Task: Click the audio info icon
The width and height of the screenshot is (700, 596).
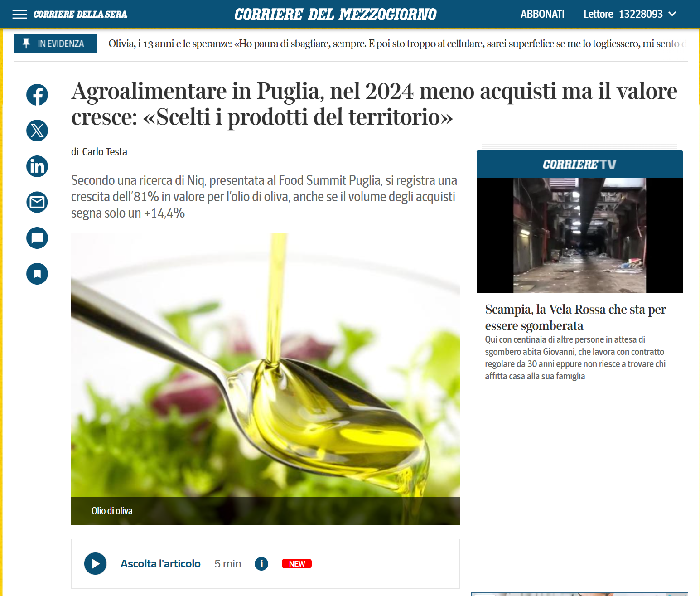Action: 261,564
